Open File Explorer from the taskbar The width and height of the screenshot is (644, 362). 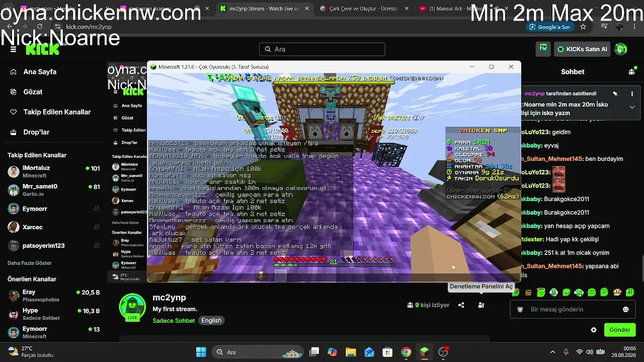click(x=351, y=352)
